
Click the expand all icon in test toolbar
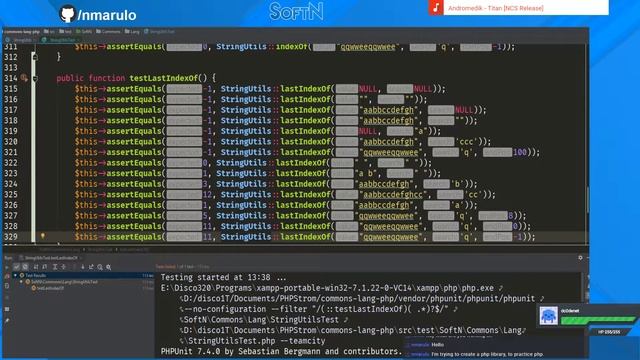tap(55, 267)
